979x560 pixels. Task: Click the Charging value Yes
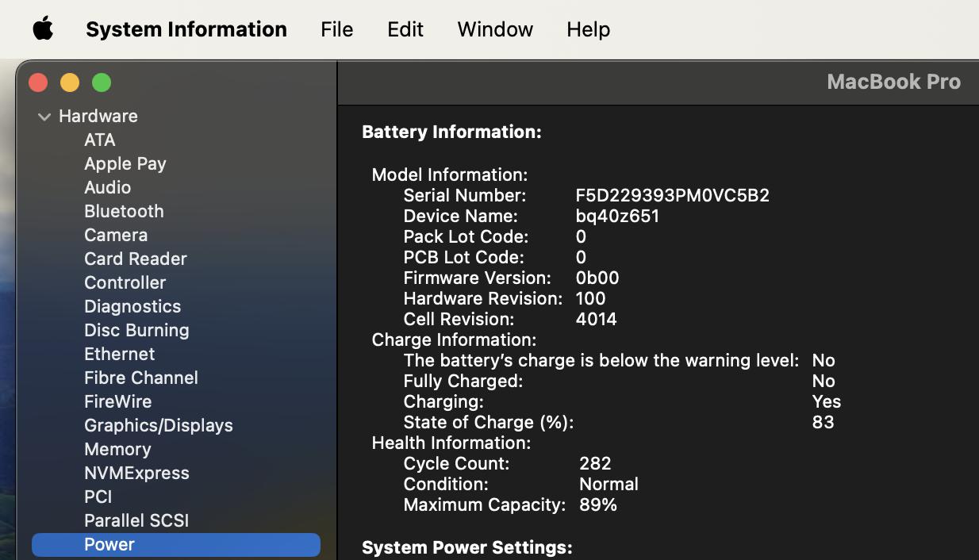(826, 401)
